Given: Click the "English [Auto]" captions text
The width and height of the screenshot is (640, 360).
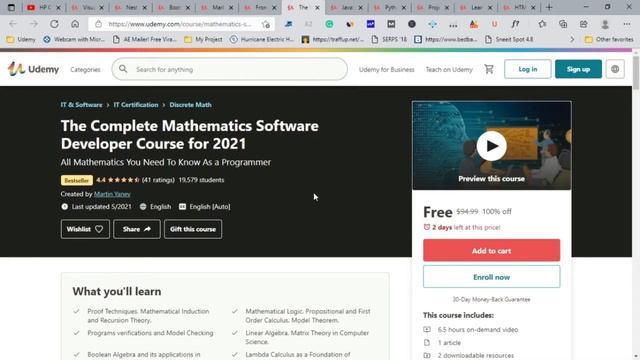Looking at the screenshot, I should point(210,207).
